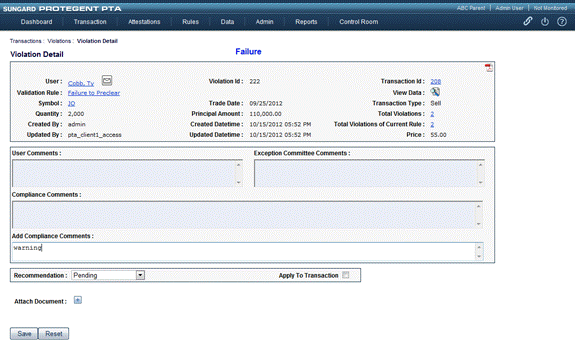The width and height of the screenshot is (575, 364).
Task: Go to Transactions breadcrumb
Action: coord(26,41)
